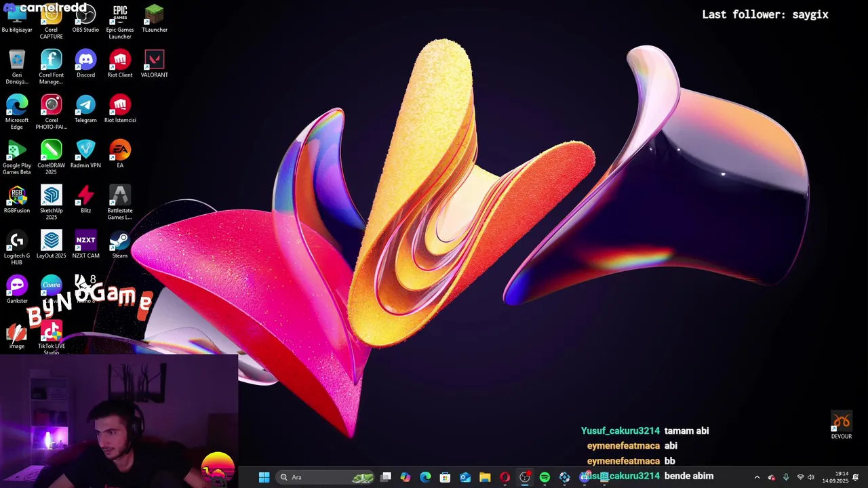Image resolution: width=868 pixels, height=488 pixels.
Task: Open Outlook from the taskbar
Action: pyautogui.click(x=465, y=477)
